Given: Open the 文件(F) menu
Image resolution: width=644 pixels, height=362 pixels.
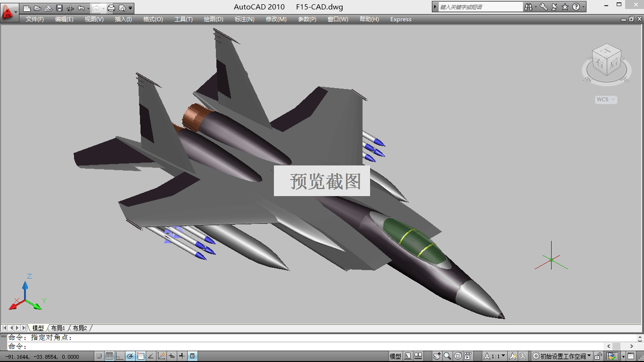Looking at the screenshot, I should (35, 19).
